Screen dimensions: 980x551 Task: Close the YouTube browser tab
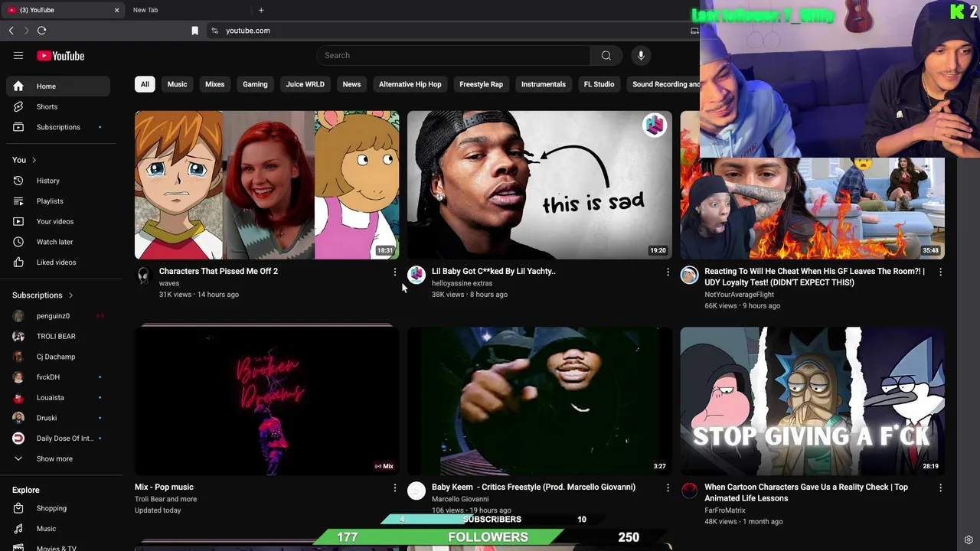pos(116,10)
